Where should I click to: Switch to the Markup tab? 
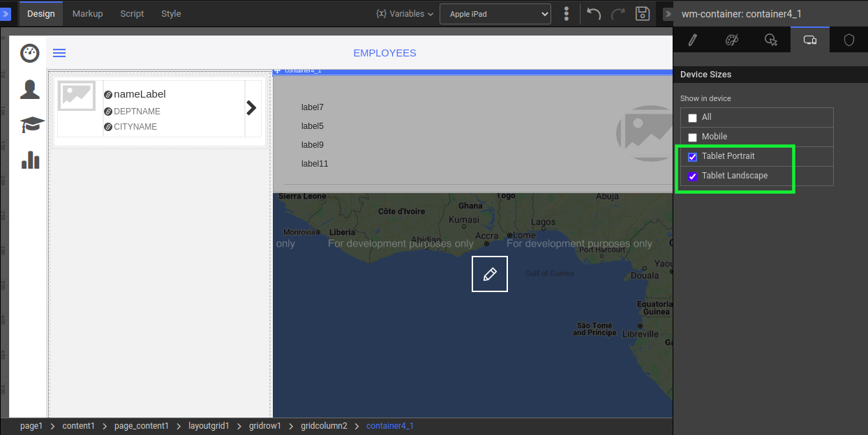point(87,14)
